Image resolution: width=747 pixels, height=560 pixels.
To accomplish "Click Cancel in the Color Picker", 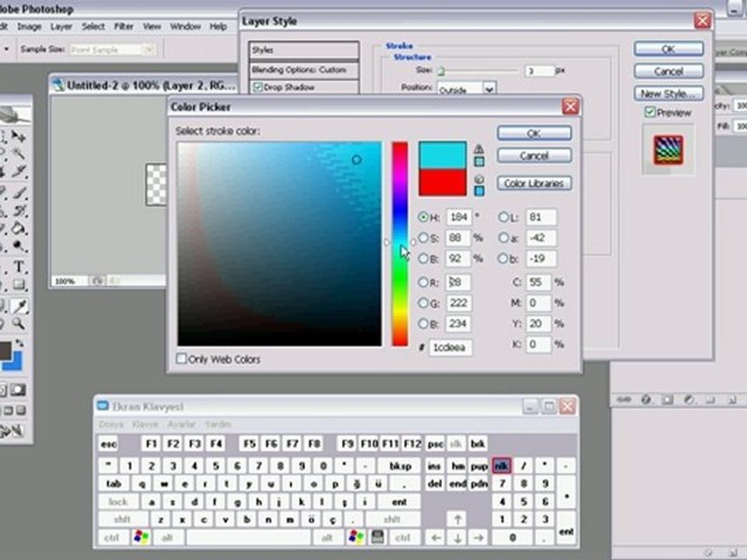I will (534, 156).
